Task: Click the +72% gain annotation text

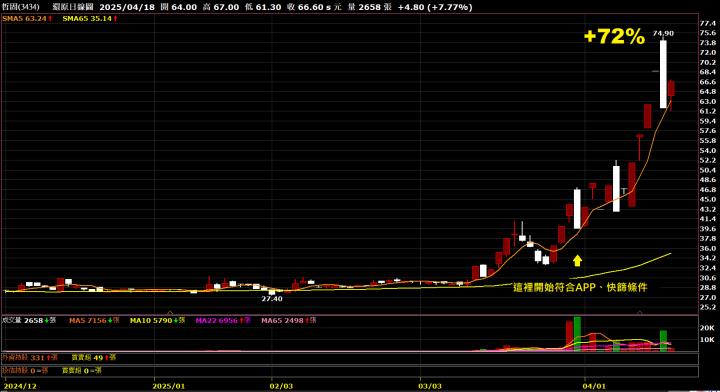Action: tap(614, 36)
